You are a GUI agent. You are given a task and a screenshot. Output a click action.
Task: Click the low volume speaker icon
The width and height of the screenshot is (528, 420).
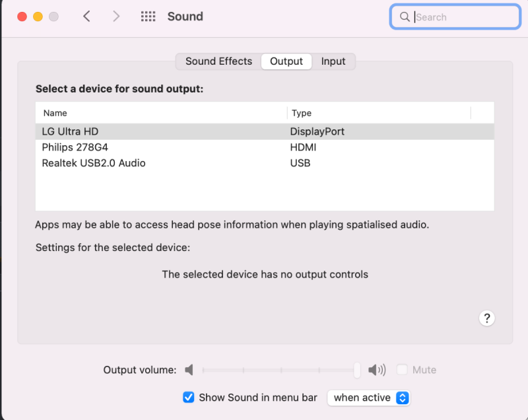[190, 370]
